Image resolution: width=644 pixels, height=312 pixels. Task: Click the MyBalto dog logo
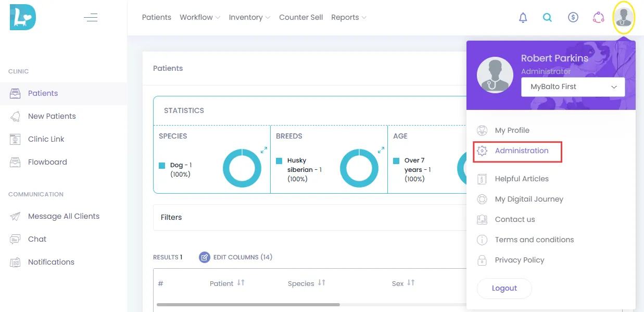(23, 17)
